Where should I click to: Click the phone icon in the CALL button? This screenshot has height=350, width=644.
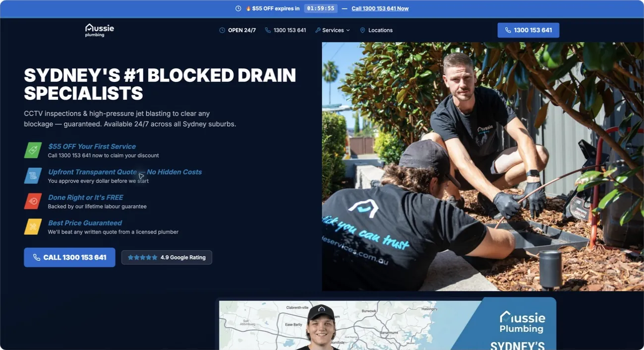(x=37, y=258)
